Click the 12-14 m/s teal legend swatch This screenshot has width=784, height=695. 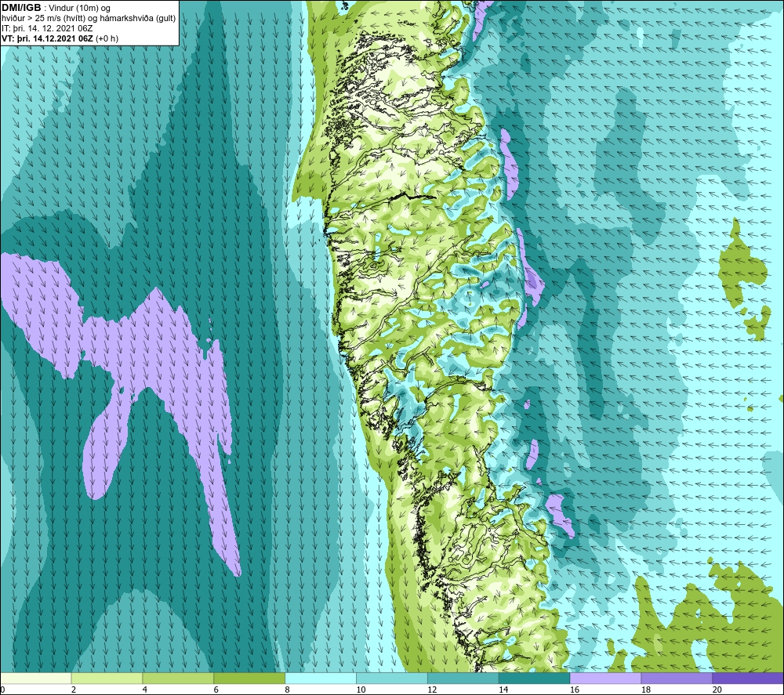(x=463, y=678)
